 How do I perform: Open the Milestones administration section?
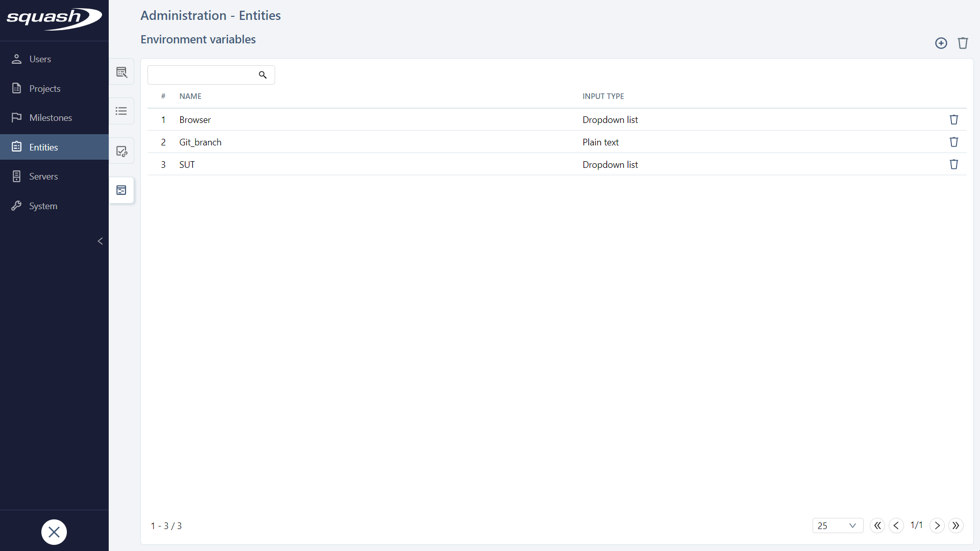click(52, 117)
